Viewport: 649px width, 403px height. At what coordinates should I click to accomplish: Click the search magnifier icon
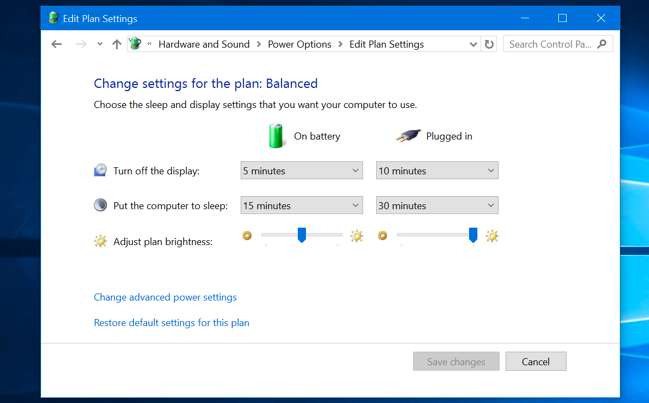point(603,44)
